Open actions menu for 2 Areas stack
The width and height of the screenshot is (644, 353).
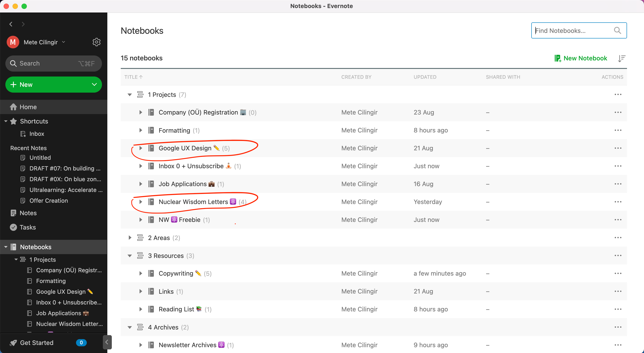coord(618,238)
